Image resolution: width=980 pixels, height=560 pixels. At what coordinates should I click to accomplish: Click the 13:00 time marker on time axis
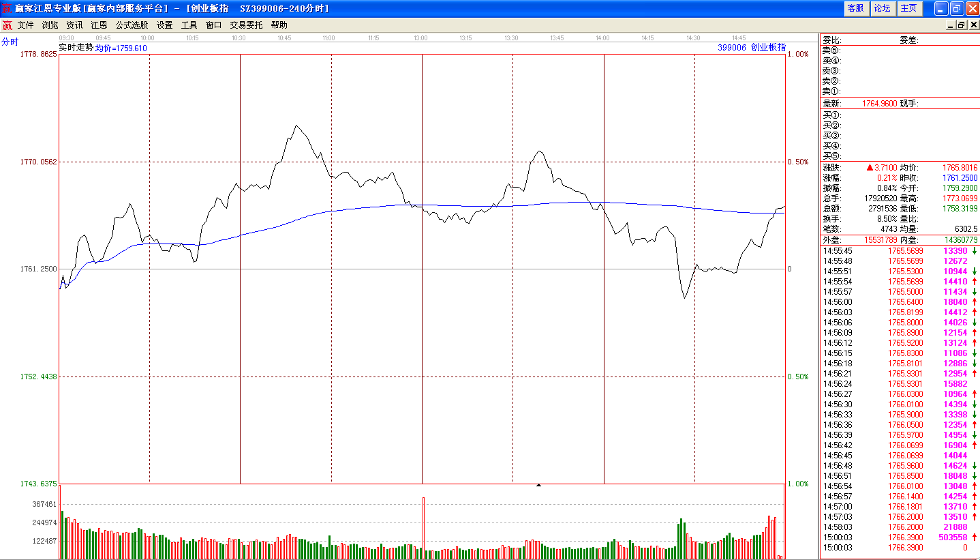click(x=420, y=38)
